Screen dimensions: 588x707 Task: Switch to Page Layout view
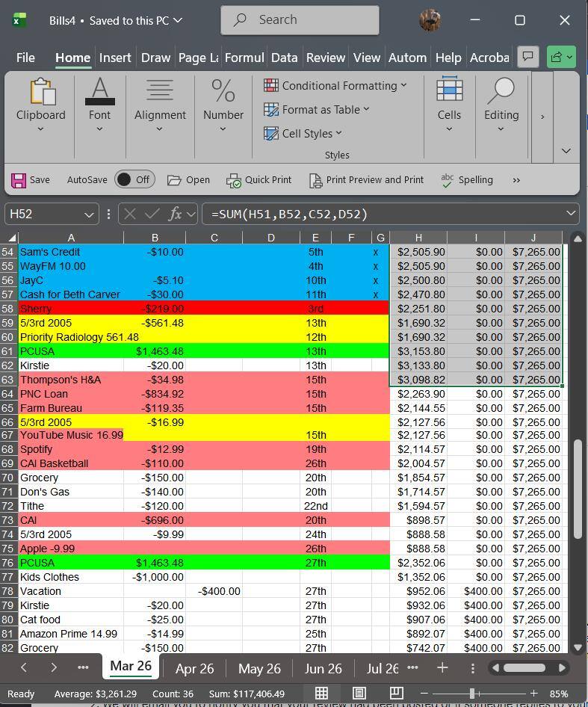point(359,693)
